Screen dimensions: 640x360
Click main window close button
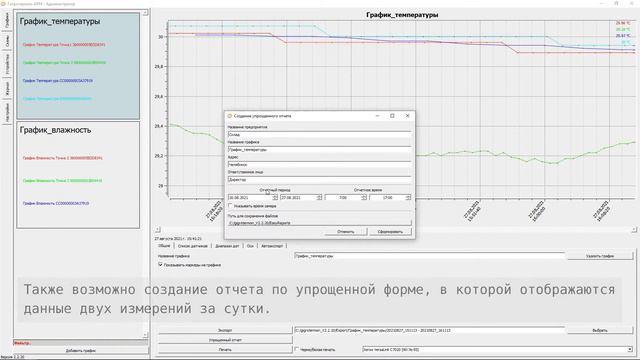point(632,3)
